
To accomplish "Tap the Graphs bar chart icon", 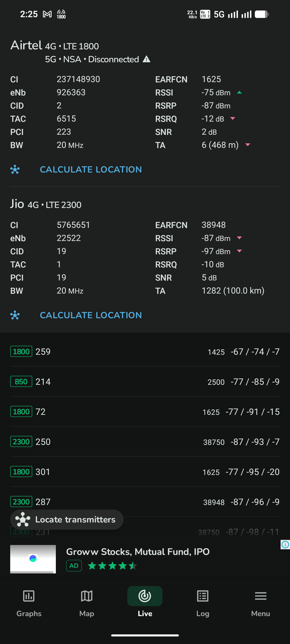I will tap(29, 596).
